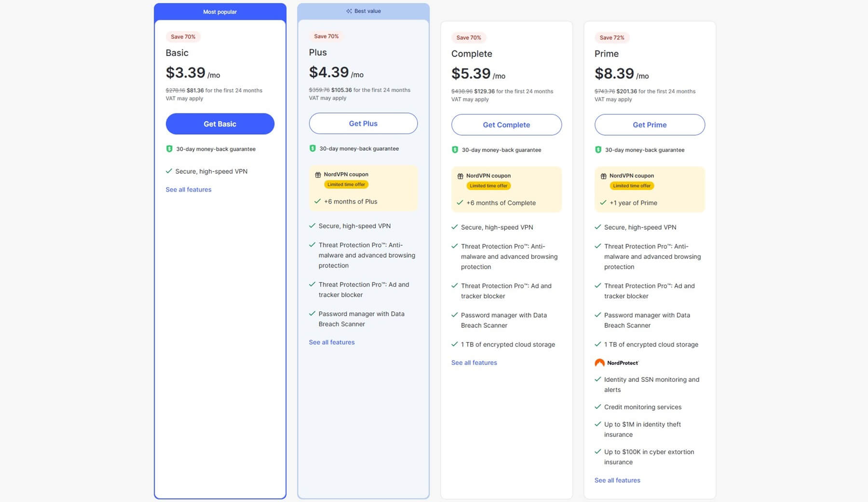This screenshot has width=868, height=502.
Task: Click the Basic plan title
Action: pyautogui.click(x=177, y=53)
